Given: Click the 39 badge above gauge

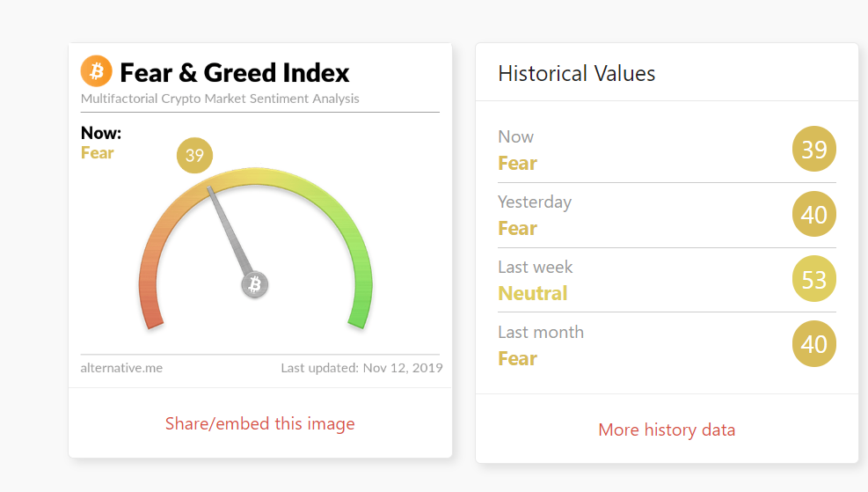Looking at the screenshot, I should pyautogui.click(x=194, y=155).
